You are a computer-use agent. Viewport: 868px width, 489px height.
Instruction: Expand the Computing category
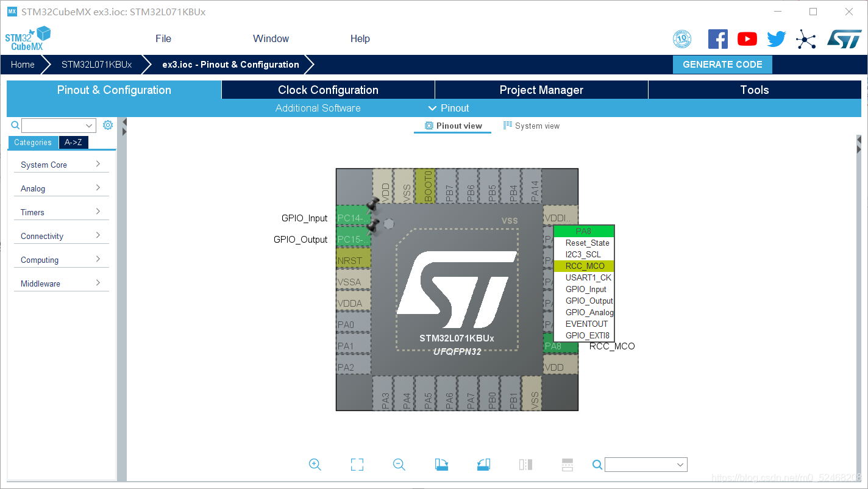click(61, 260)
